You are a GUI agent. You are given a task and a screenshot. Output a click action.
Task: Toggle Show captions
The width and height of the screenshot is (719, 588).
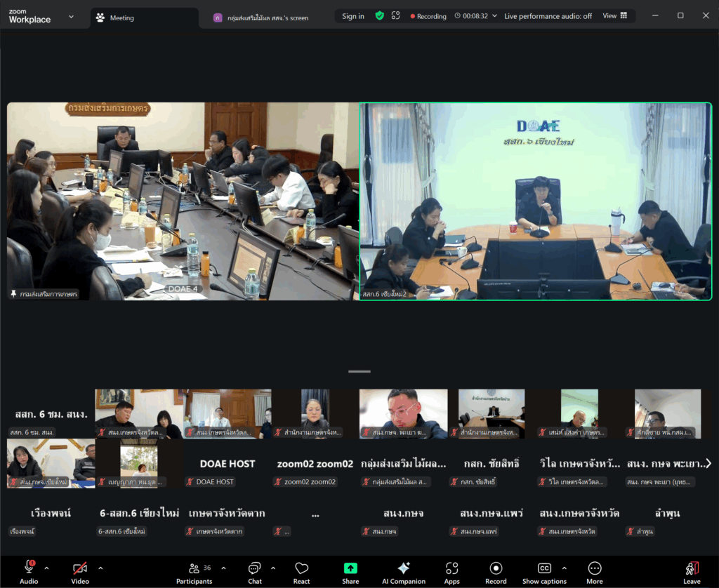tap(544, 571)
